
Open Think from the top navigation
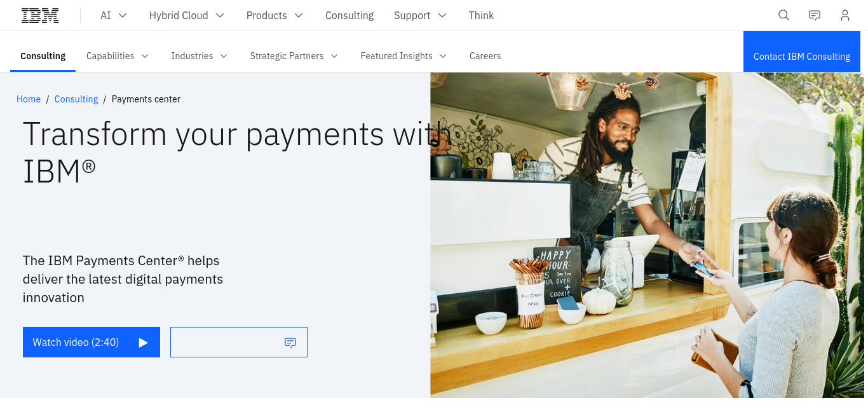pyautogui.click(x=481, y=15)
